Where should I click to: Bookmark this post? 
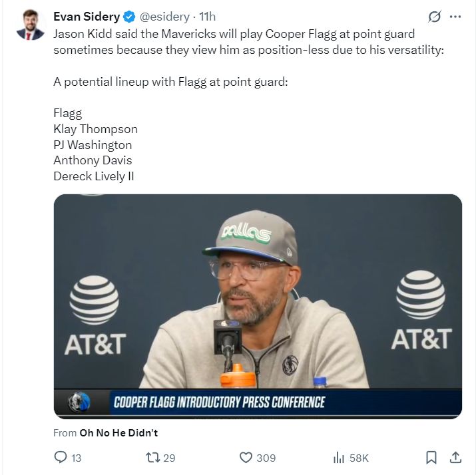[x=431, y=457]
